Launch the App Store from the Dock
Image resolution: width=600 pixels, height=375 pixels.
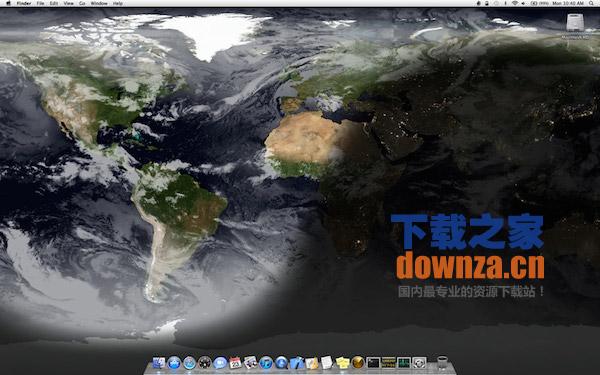[x=174, y=362]
